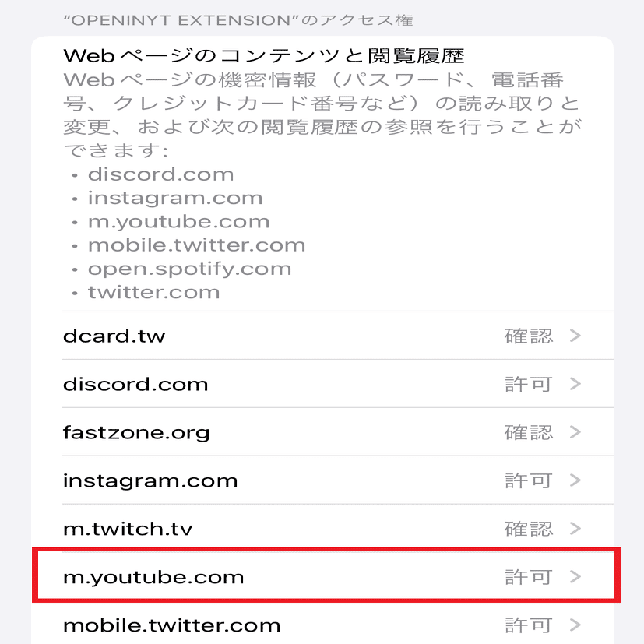Change 確認 setting for fastzone.org
Viewport: 644px width, 644px height.
tap(529, 432)
